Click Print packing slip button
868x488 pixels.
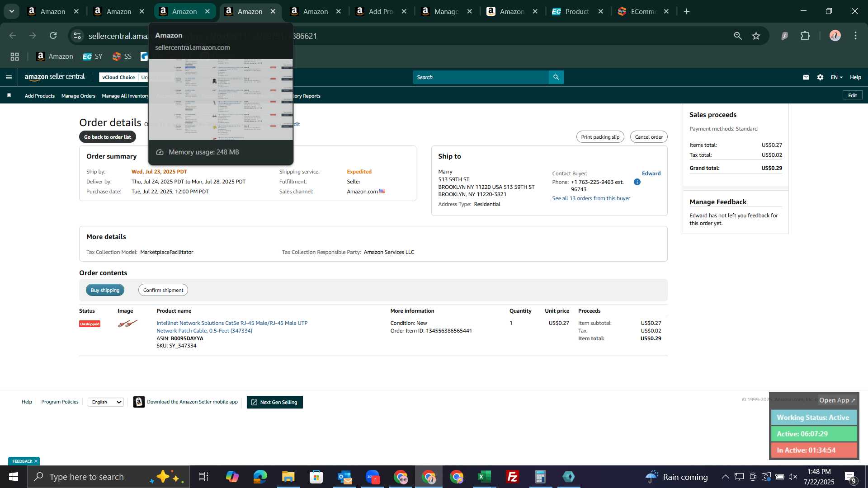[x=600, y=137]
